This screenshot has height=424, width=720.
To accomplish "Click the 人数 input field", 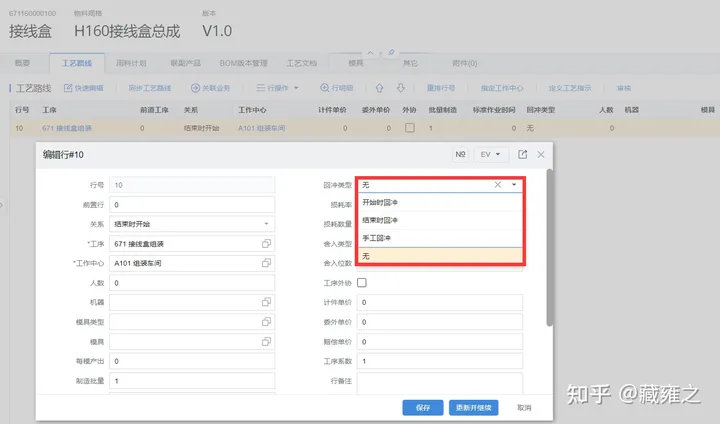I will click(192, 283).
